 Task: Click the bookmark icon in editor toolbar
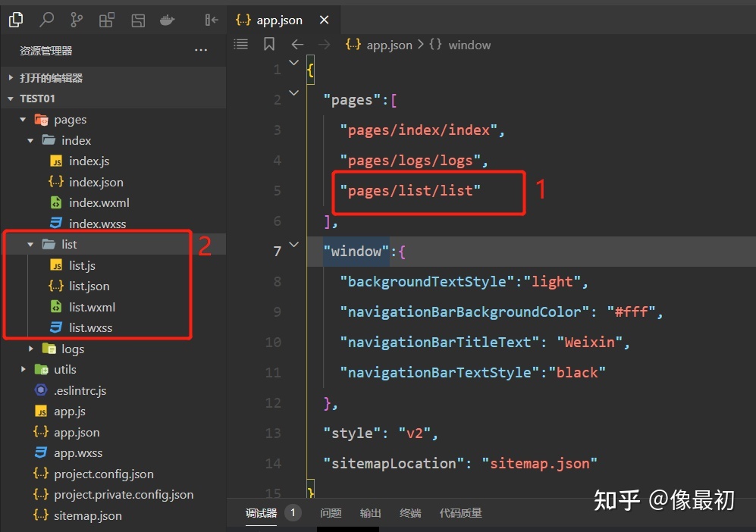269,45
